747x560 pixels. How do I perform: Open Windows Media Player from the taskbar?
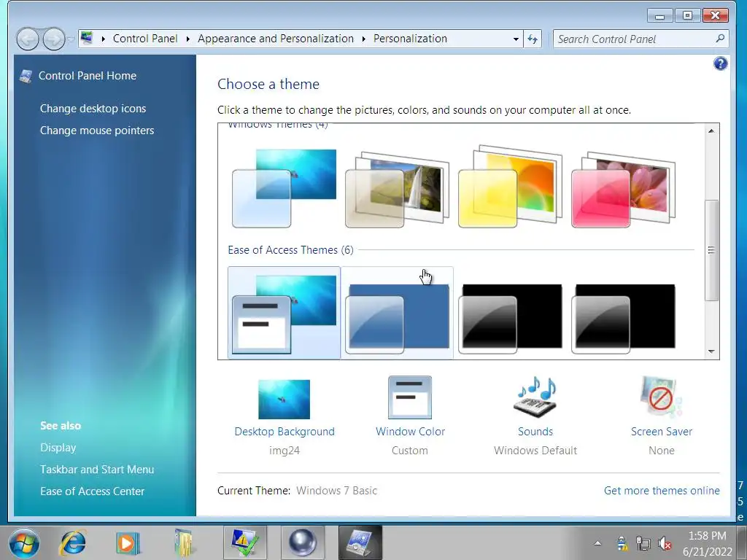pyautogui.click(x=128, y=543)
